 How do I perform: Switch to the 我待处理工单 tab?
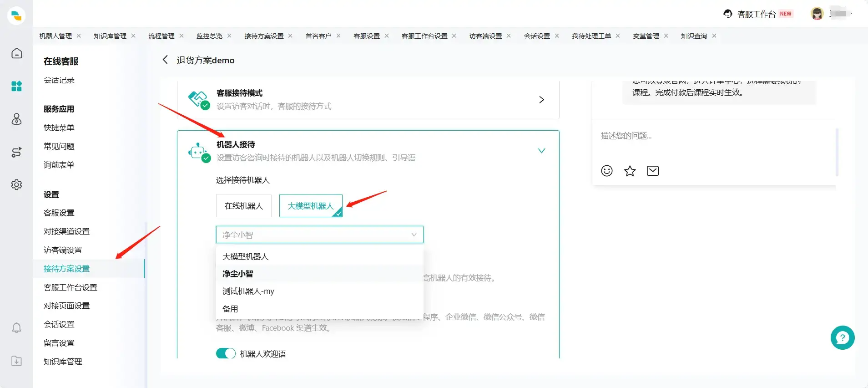pyautogui.click(x=591, y=36)
